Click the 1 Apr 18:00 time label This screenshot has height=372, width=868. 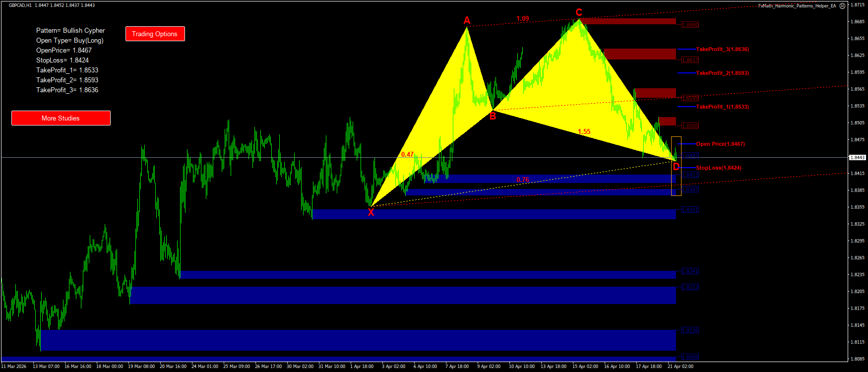[362, 367]
